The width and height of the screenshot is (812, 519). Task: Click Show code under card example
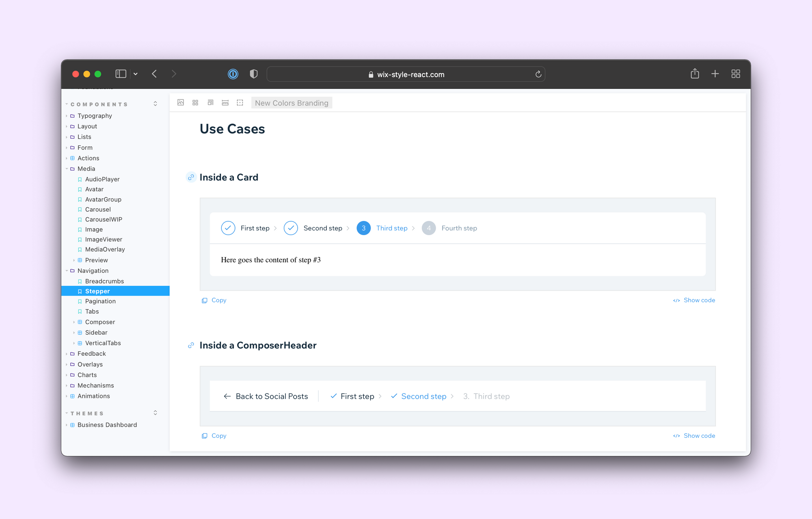(694, 300)
